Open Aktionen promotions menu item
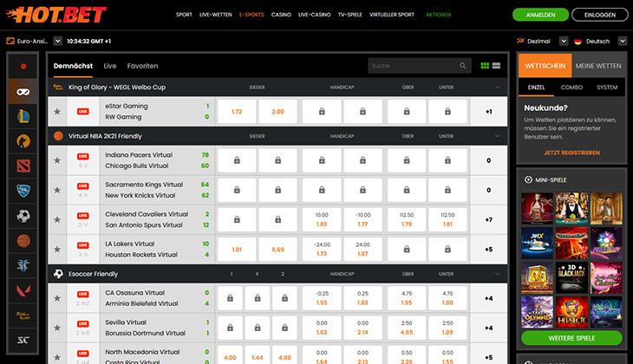Viewport: 633px width, 364px height. (x=438, y=15)
